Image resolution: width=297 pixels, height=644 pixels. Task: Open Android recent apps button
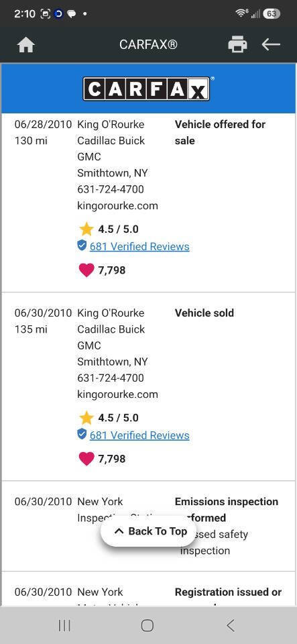point(64,625)
